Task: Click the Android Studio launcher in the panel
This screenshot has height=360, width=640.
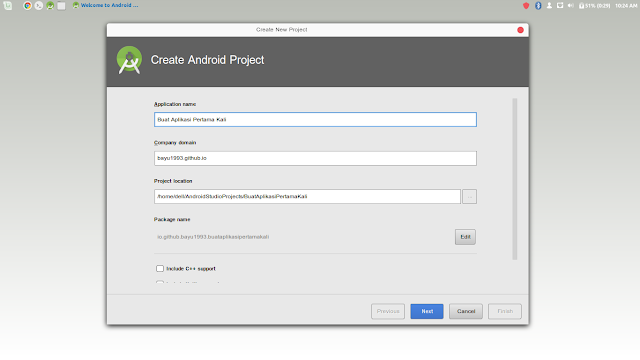Action: (x=50, y=6)
